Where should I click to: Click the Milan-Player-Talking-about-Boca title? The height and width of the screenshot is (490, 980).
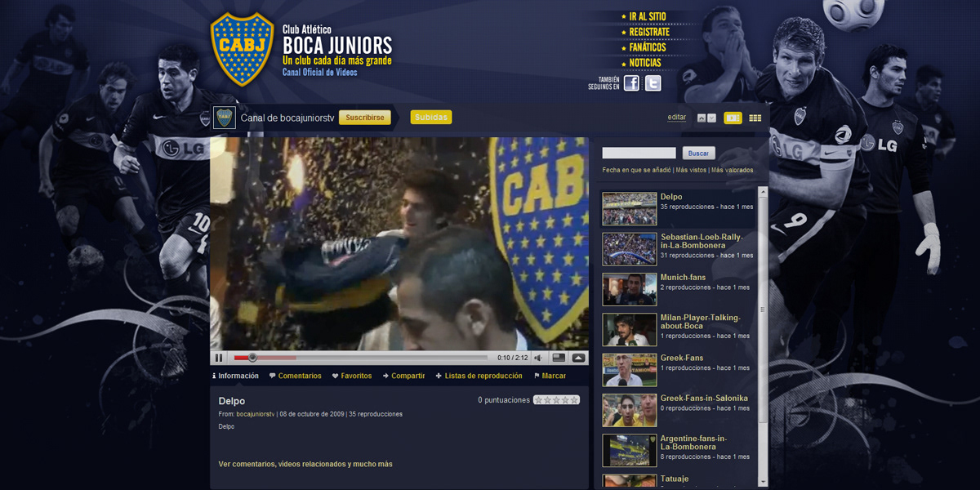(x=700, y=322)
